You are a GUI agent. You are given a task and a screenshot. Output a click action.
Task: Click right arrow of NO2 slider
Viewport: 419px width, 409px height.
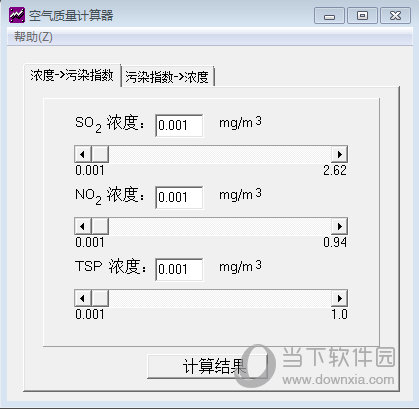pos(339,226)
